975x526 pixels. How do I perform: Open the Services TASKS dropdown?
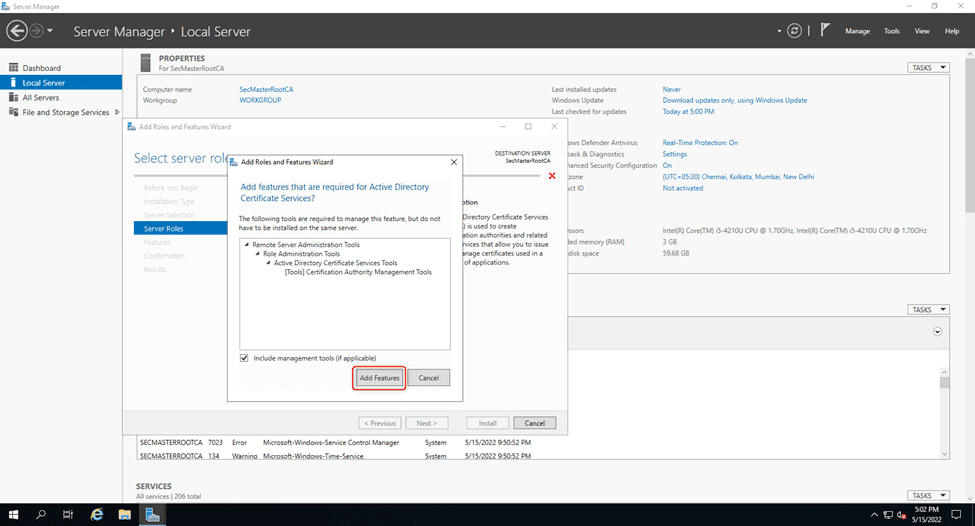pos(928,496)
